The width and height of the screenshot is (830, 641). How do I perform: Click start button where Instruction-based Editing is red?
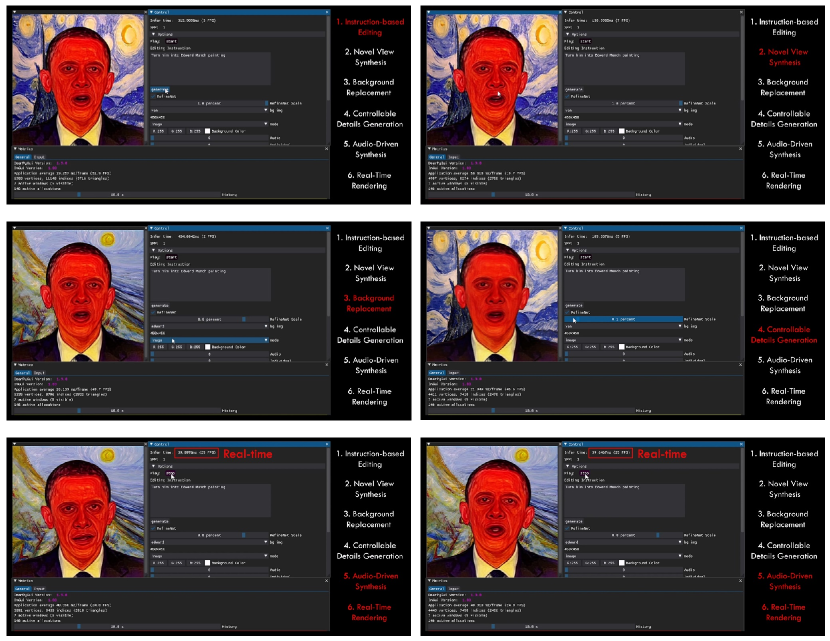(171, 41)
